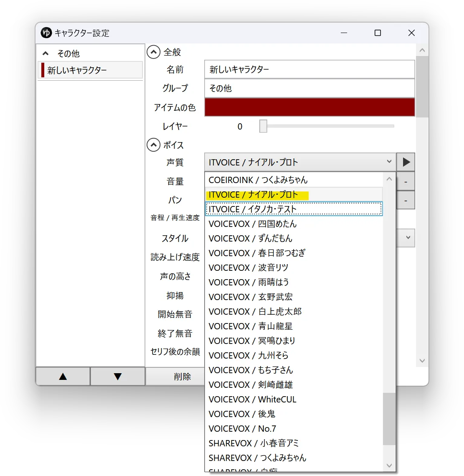Viewport: 464px width, 476px height.
Task: Maximize the キャラクター設定 window
Action: 378,33
